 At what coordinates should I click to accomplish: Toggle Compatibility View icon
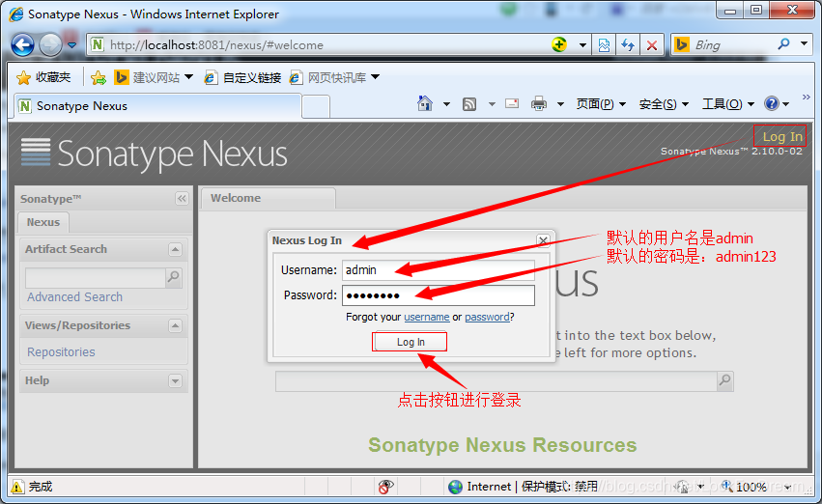coord(604,45)
